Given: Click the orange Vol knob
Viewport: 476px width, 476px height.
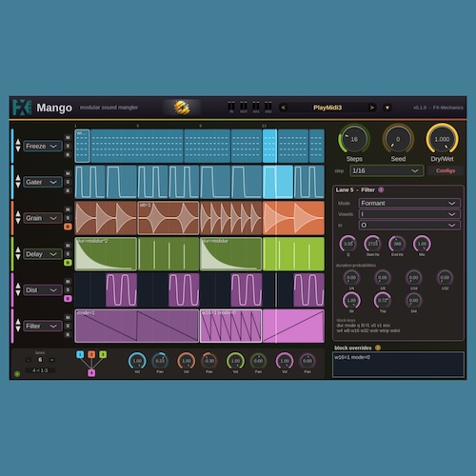Looking at the screenshot, I should coord(186,361).
